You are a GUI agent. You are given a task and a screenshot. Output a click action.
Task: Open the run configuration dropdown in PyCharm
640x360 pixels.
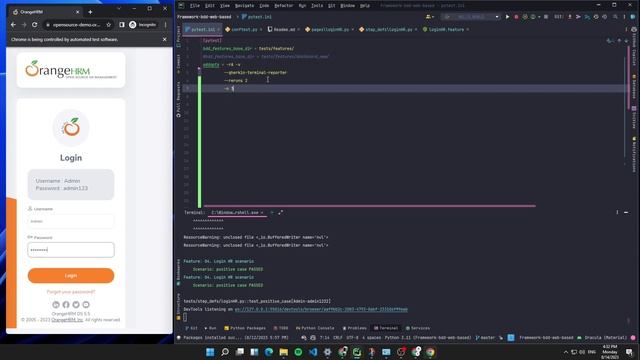471,17
